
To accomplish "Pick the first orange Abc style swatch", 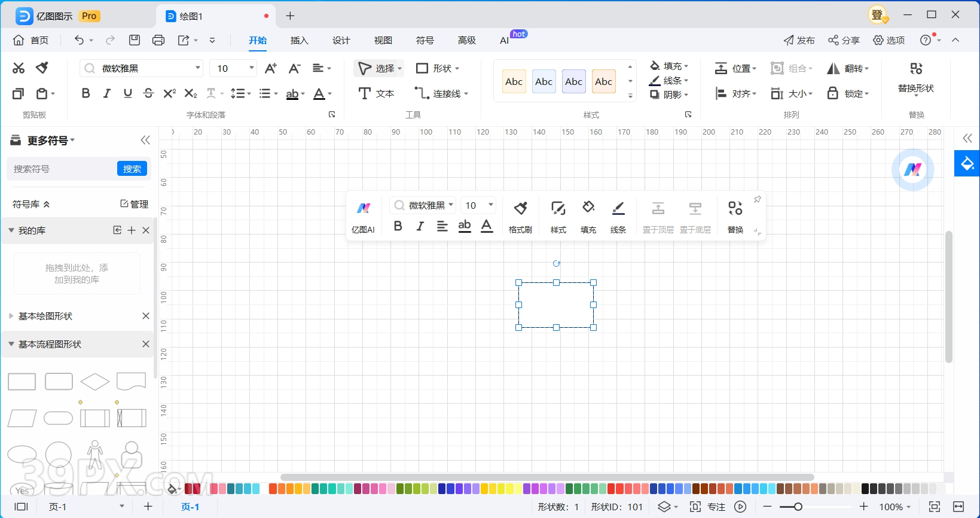I will click(514, 81).
